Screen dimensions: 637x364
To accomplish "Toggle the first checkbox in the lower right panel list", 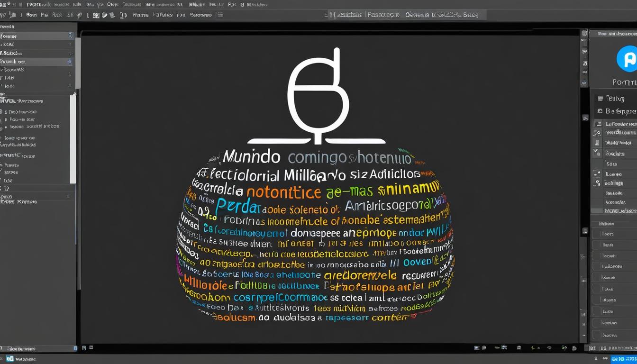I will [x=596, y=233].
